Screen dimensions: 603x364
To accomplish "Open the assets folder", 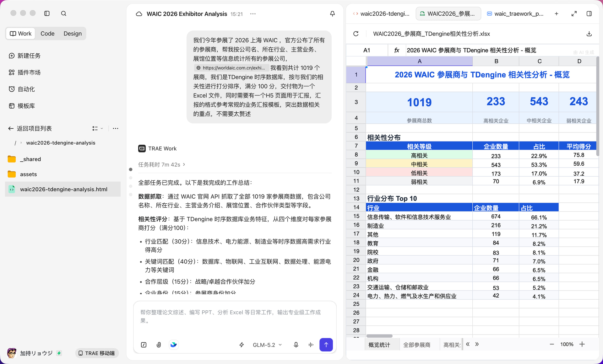I will pyautogui.click(x=63, y=174).
